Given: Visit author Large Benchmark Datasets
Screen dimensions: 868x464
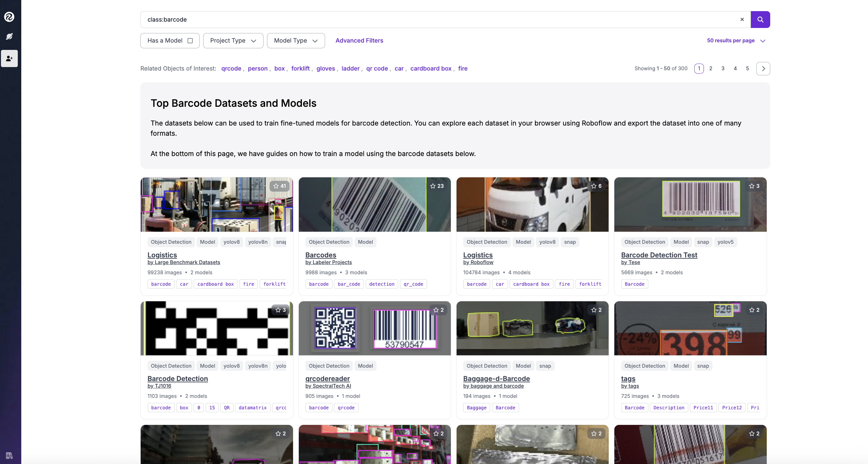Looking at the screenshot, I should 184,262.
